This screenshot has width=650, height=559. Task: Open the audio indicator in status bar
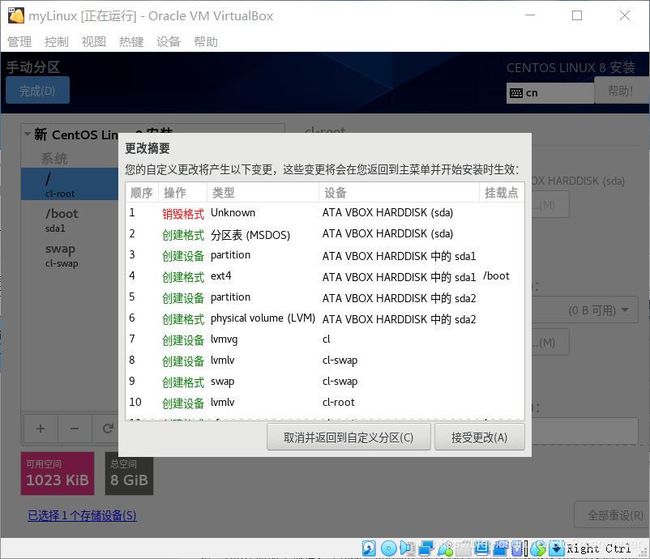pyautogui.click(x=407, y=548)
